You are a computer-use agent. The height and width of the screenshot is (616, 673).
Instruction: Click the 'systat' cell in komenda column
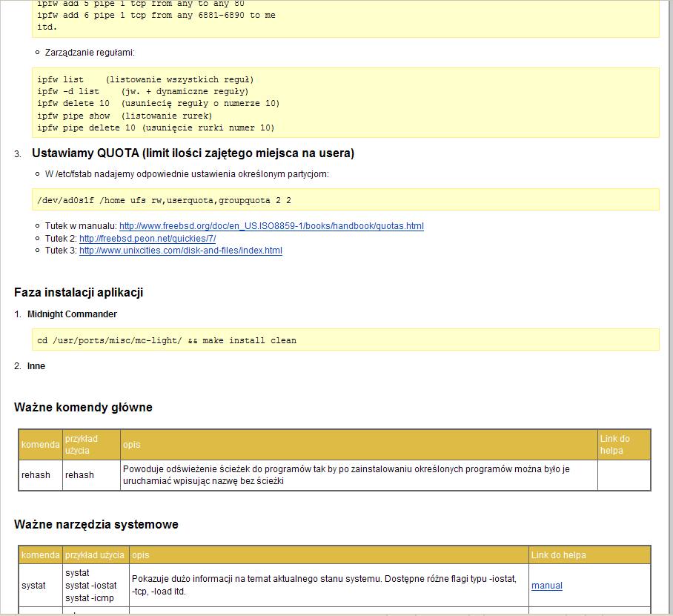(33, 586)
